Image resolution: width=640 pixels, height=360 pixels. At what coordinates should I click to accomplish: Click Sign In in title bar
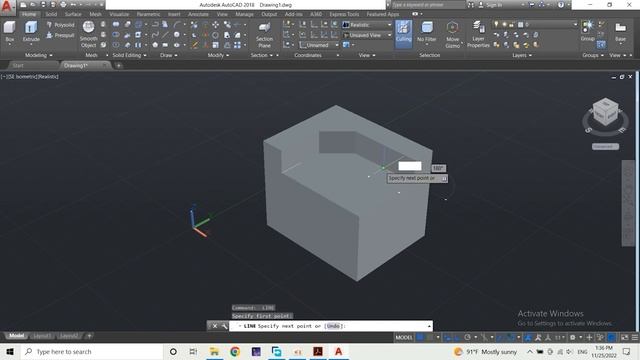click(494, 5)
